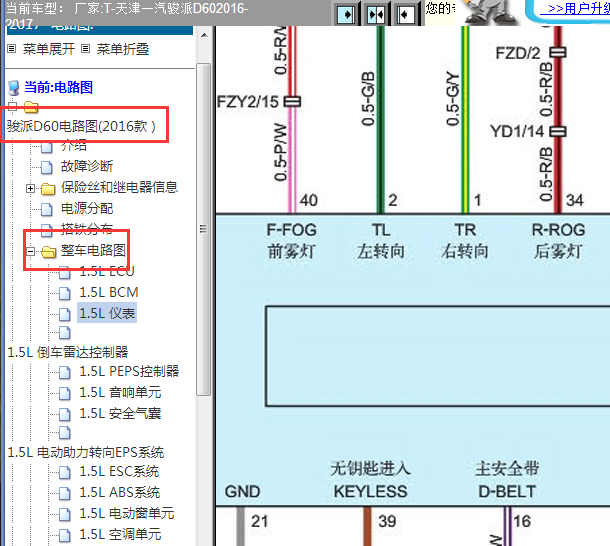Open the 1.5L ECU diagram

(x=107, y=271)
